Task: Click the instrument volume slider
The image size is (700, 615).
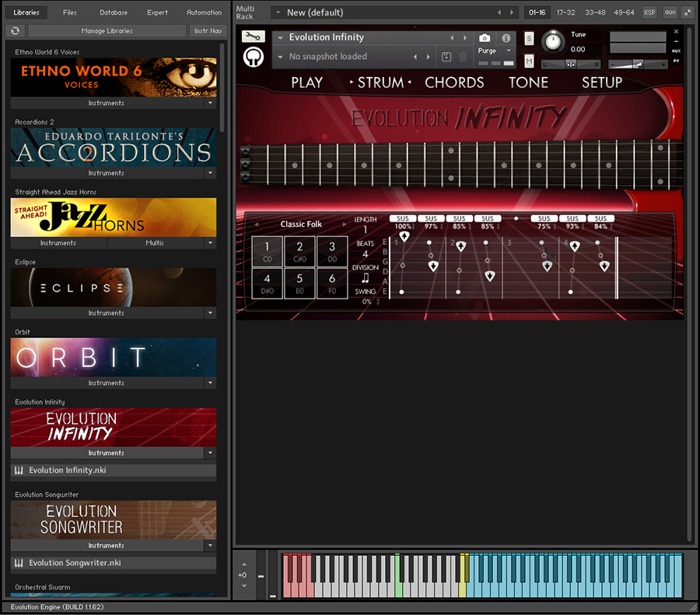Action: pos(637,65)
